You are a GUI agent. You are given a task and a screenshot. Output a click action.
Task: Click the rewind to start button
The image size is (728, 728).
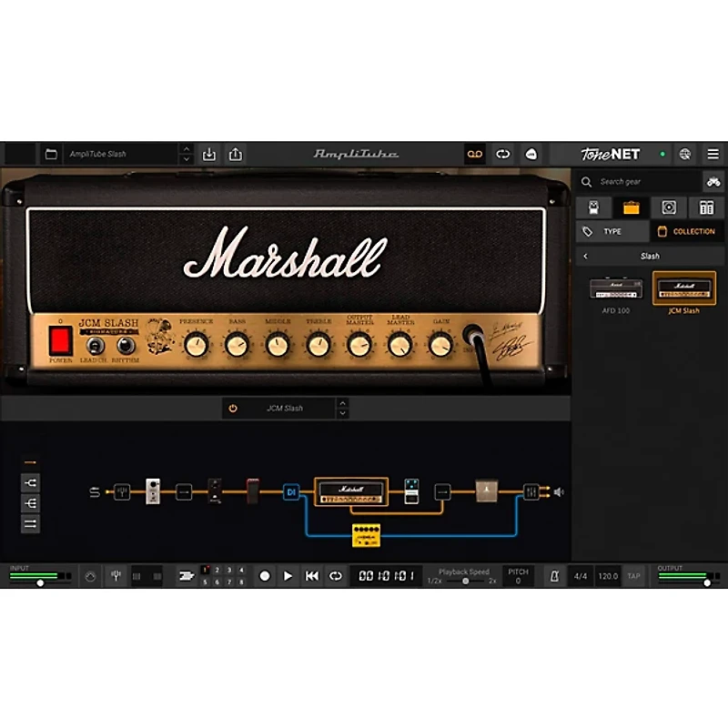(311, 576)
